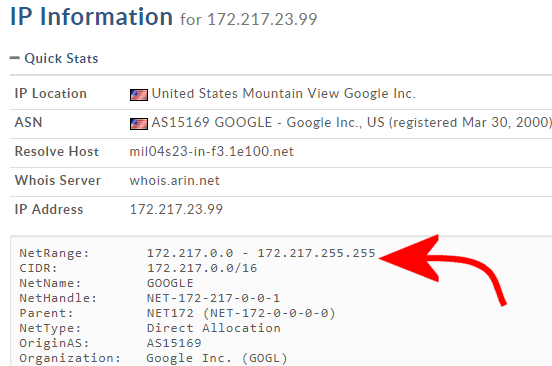The width and height of the screenshot is (552, 366).
Task: Click the NetName GOOGLE value
Action: (x=170, y=283)
